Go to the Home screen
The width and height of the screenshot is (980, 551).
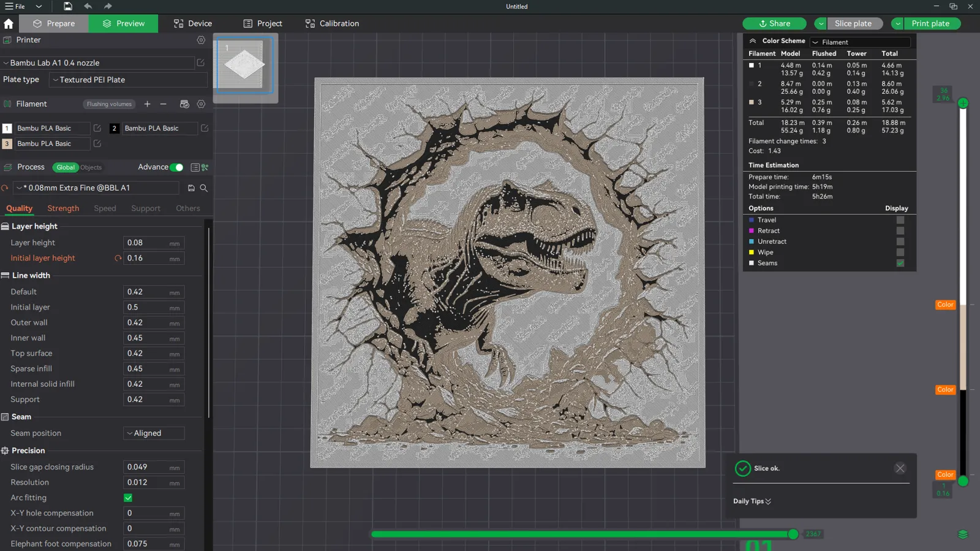point(9,23)
